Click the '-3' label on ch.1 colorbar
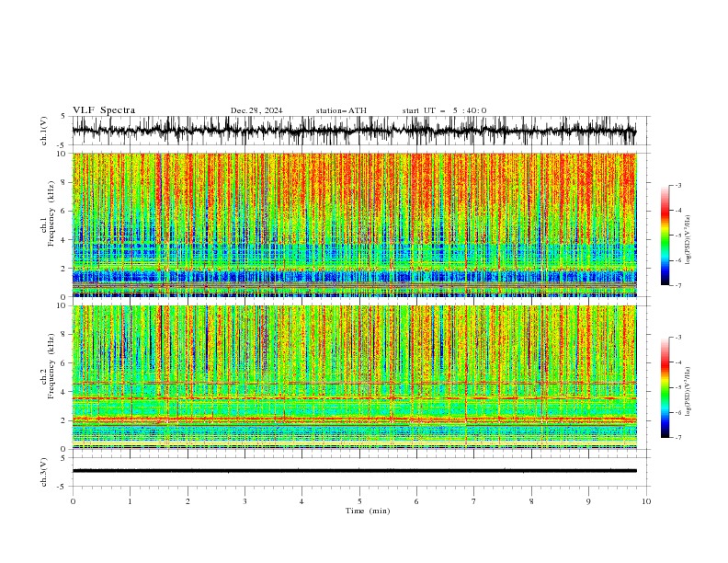Image resolution: width=728 pixels, height=563 pixels. (677, 185)
